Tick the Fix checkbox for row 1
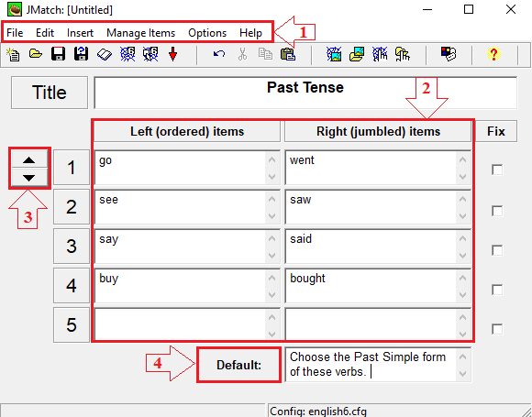Screen dimensions: 532x417 pyautogui.click(x=497, y=170)
